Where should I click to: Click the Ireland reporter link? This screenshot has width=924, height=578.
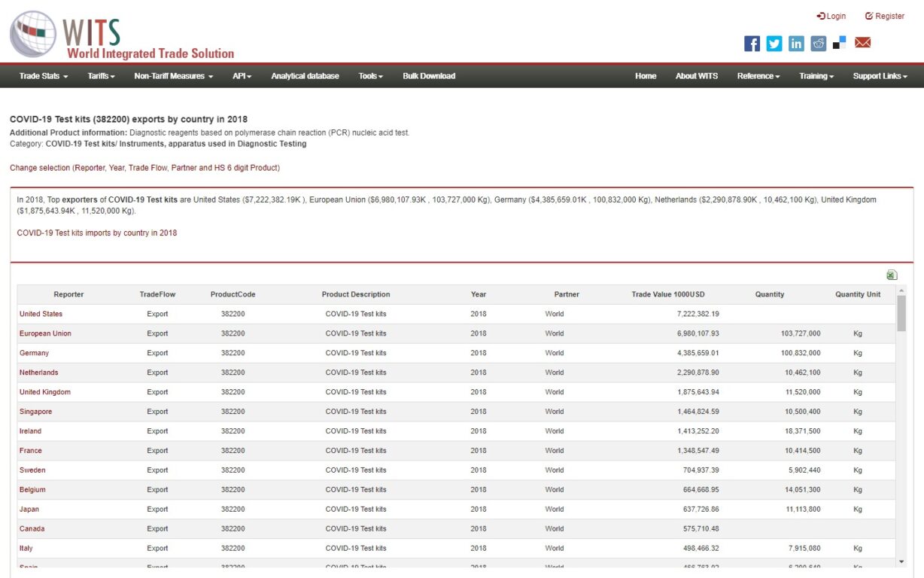(x=30, y=431)
